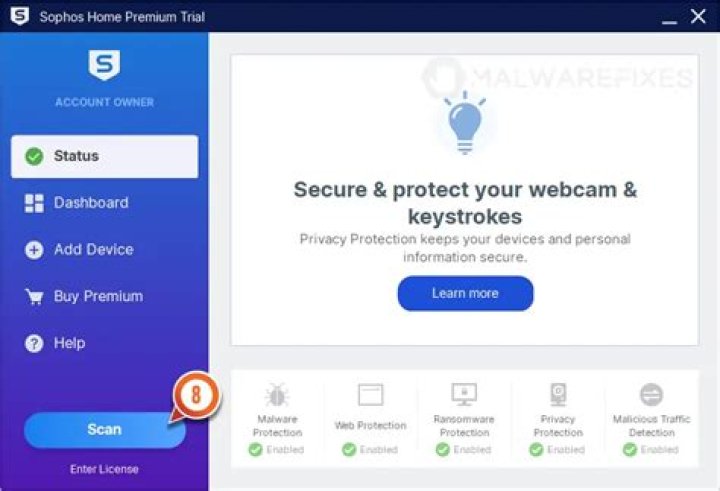
Task: Open the Status menu item
Action: tap(105, 156)
